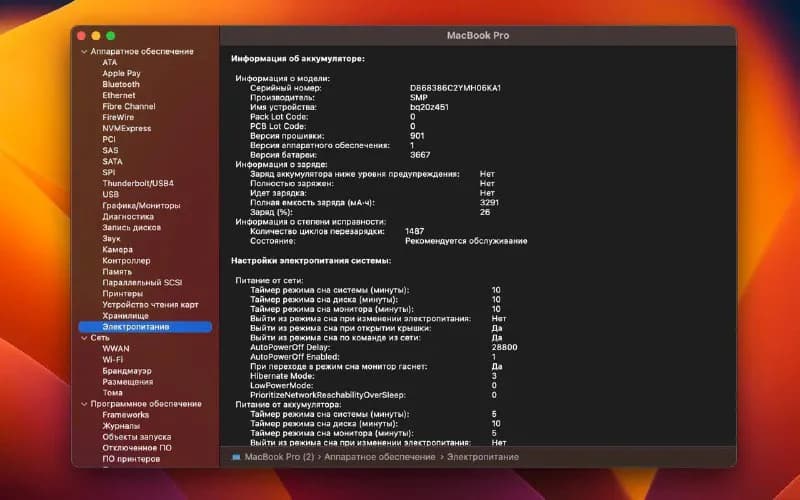Select Ethernet in the sidebar
This screenshot has height=500, width=800.
tap(119, 95)
